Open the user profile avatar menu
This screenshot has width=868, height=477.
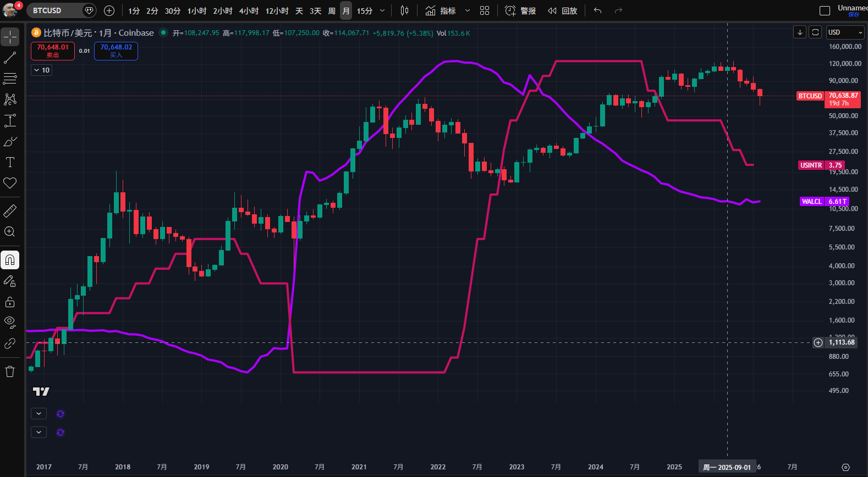[x=10, y=10]
